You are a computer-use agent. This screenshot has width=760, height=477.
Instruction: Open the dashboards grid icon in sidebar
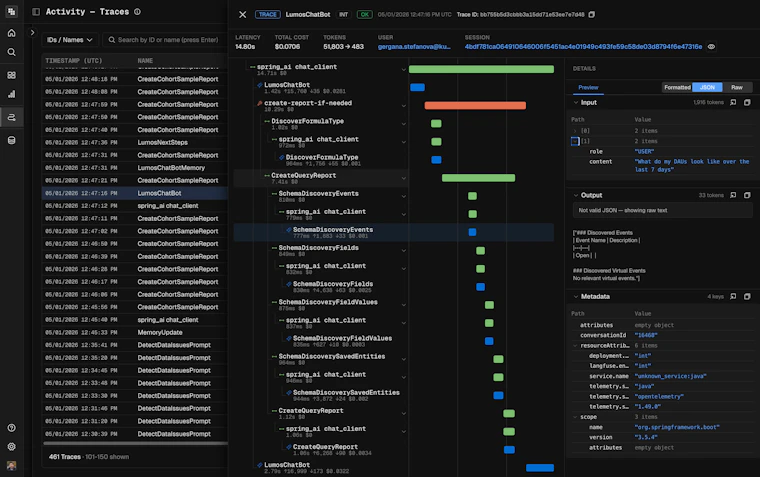point(12,75)
